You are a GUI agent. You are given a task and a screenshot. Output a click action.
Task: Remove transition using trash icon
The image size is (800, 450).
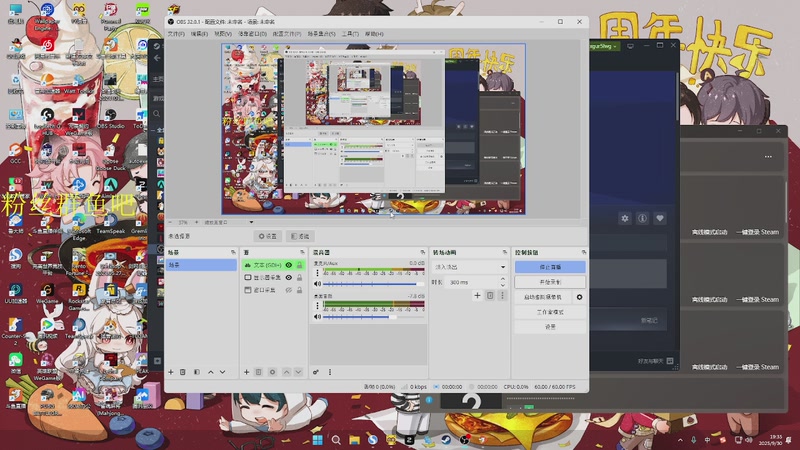[490, 295]
